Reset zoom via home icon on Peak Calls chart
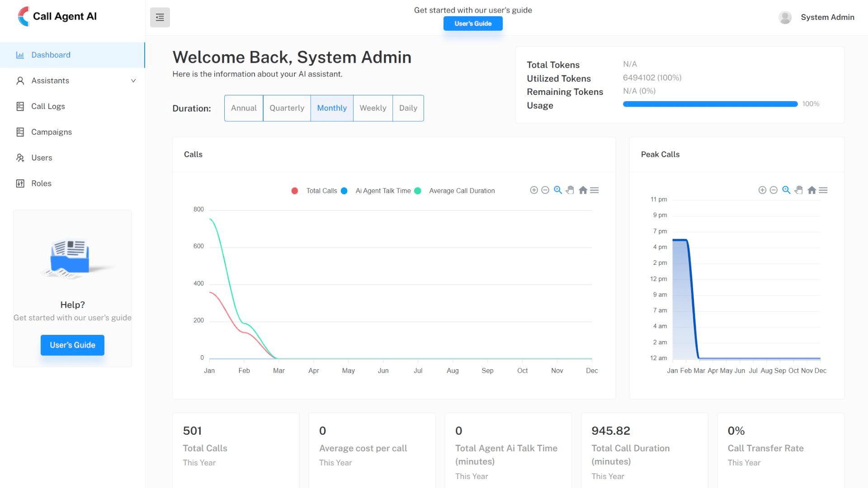Screen dimensions: 868x488 point(811,190)
